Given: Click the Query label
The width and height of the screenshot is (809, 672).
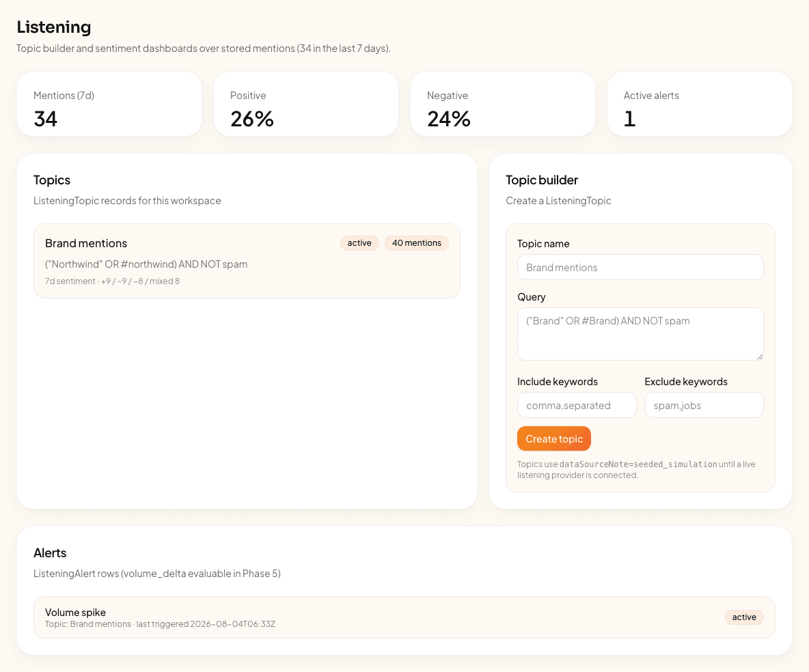Looking at the screenshot, I should click(532, 297).
